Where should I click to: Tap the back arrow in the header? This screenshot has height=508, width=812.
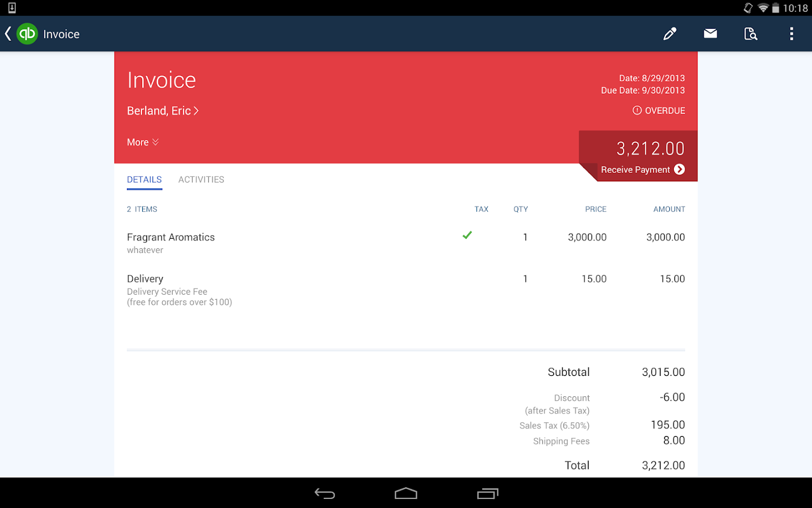(8, 34)
